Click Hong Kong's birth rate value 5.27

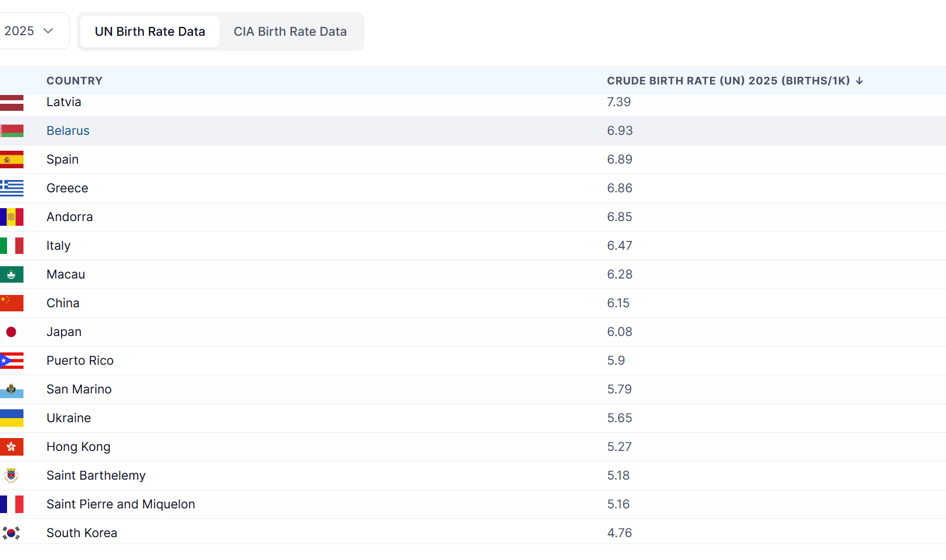click(620, 447)
